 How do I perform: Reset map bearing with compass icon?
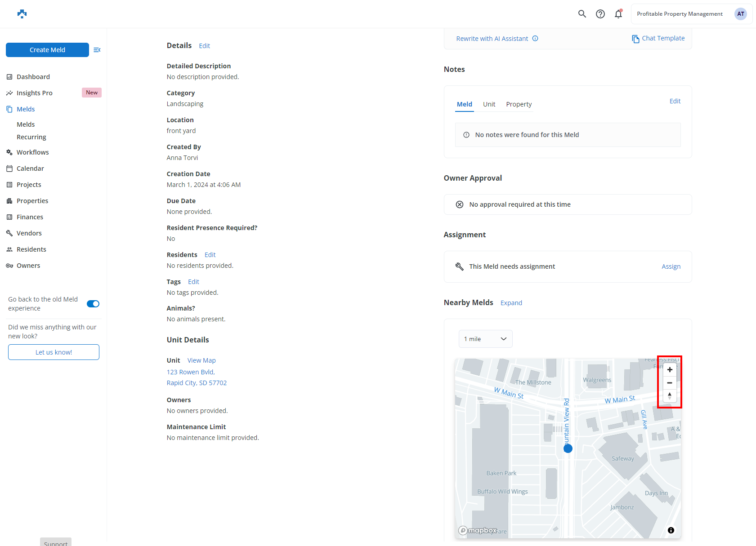pos(670,396)
